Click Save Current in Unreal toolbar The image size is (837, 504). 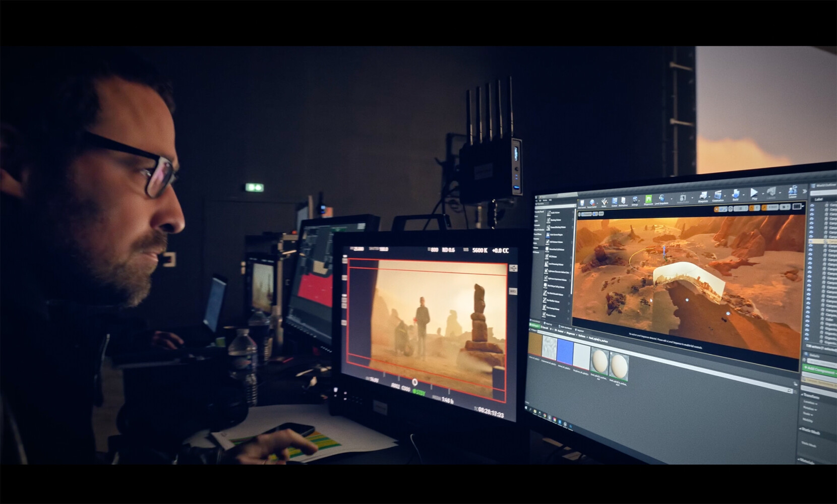(x=582, y=203)
